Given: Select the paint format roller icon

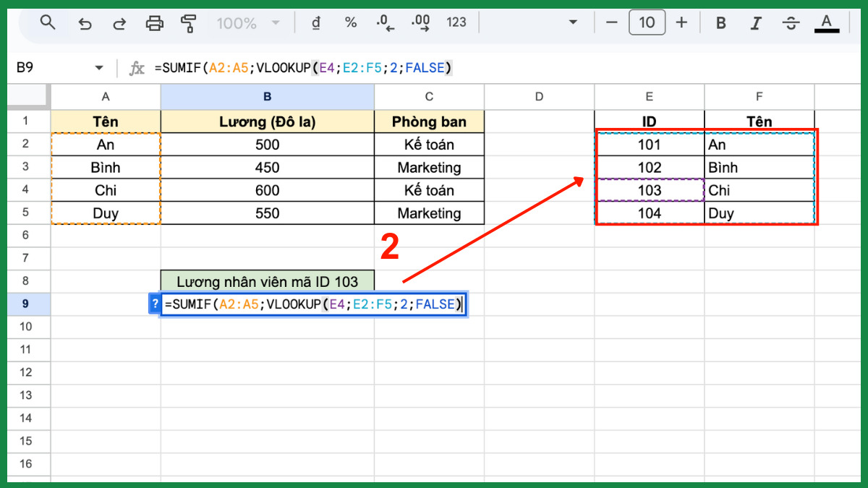Looking at the screenshot, I should pyautogui.click(x=189, y=23).
